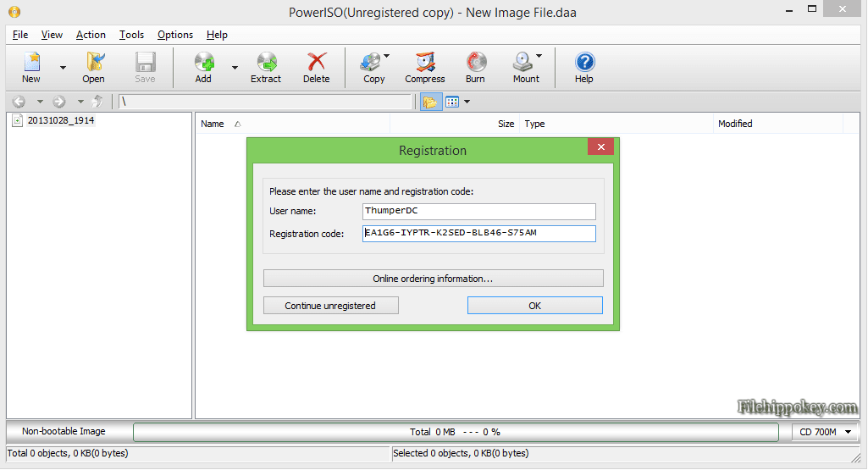The height and width of the screenshot is (470, 868).
Task: Click the Registration code input field
Action: 479,233
